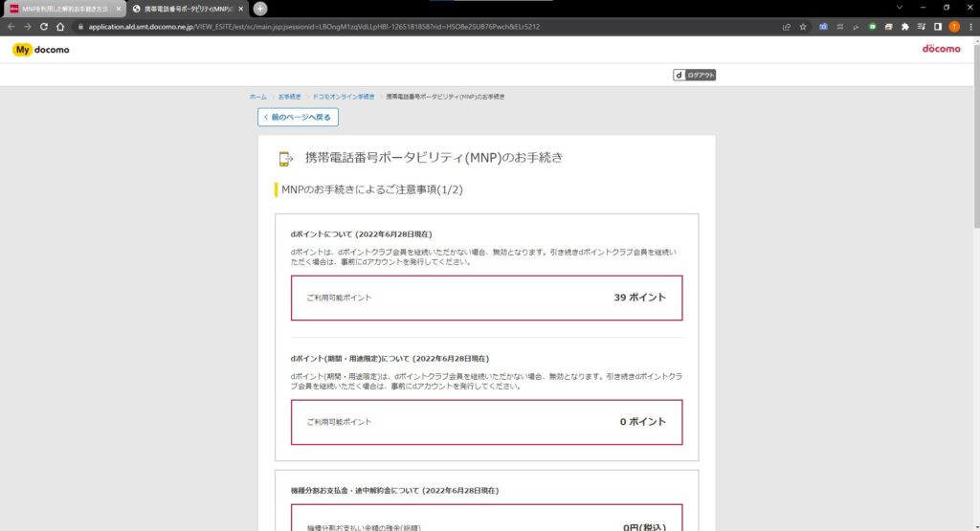This screenshot has width=980, height=531.
Task: Close the active MNP procedure tab
Action: pos(240,9)
